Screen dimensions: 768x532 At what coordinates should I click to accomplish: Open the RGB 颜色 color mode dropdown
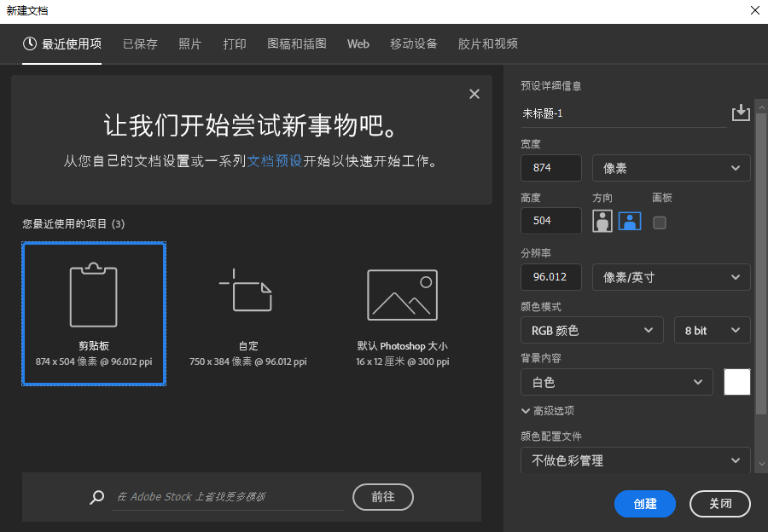click(591, 330)
